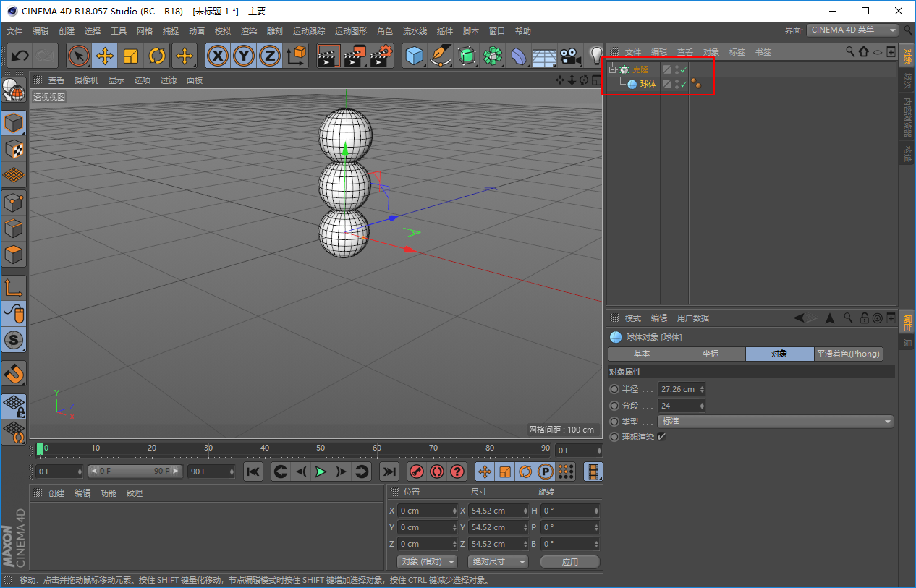The width and height of the screenshot is (916, 588).
Task: Toggle Autokeying record button
Action: pyautogui.click(x=436, y=472)
